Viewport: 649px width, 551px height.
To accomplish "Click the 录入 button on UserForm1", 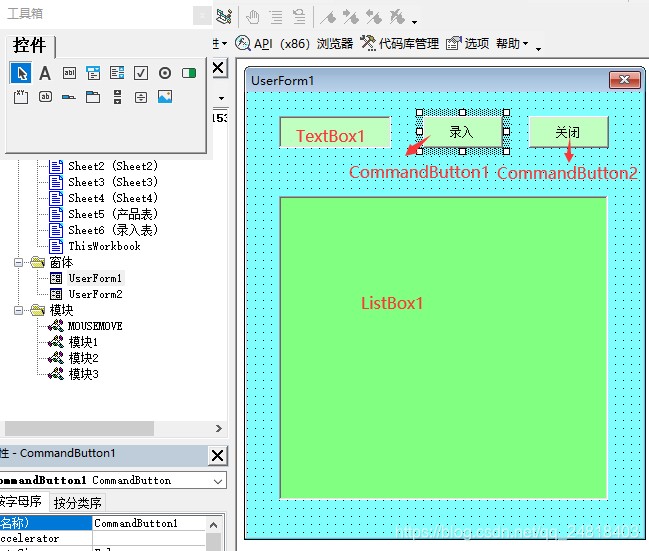I will pos(463,132).
